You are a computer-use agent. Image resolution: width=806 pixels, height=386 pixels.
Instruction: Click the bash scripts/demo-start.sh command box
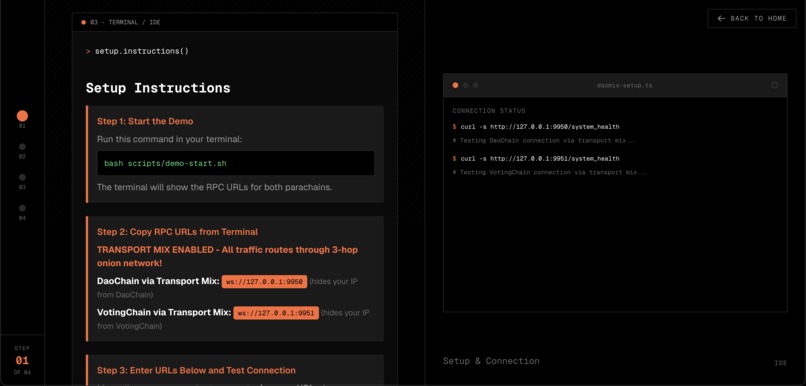point(235,163)
